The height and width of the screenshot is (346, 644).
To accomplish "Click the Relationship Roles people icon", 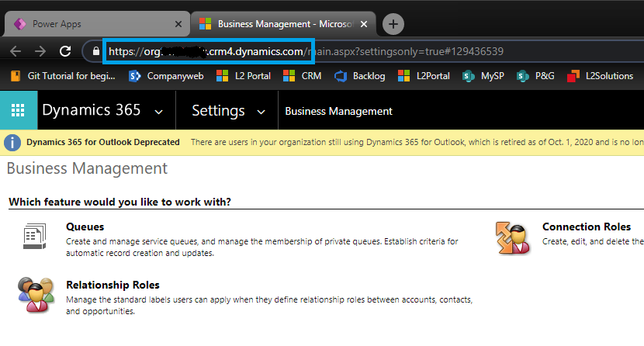I will pos(36,293).
